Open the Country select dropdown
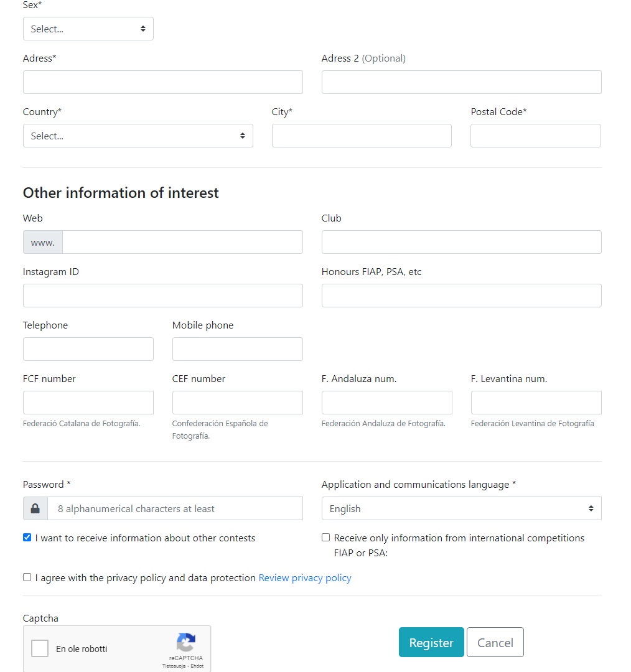The height and width of the screenshot is (672, 631). [138, 136]
